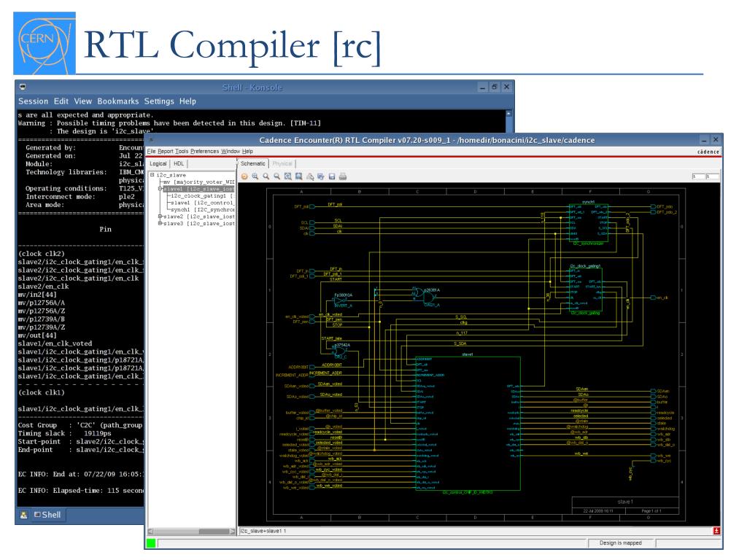Restore the Konsole window size

(495, 87)
